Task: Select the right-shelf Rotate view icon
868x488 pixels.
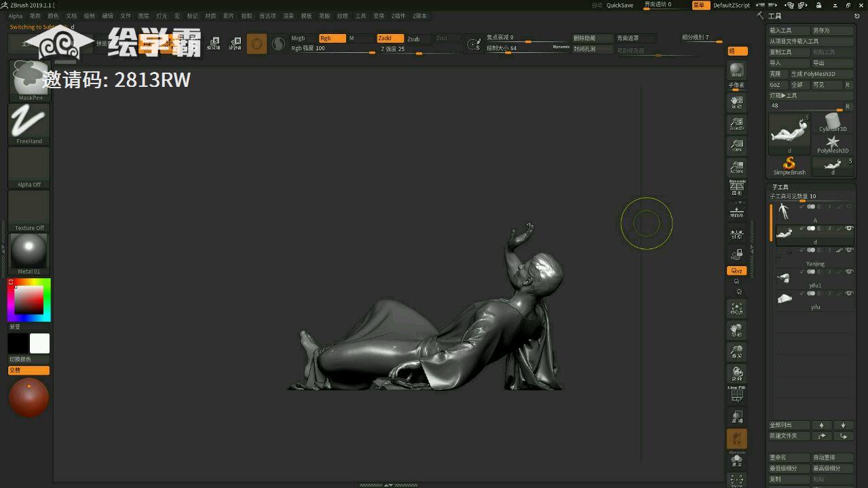Action: point(736,374)
